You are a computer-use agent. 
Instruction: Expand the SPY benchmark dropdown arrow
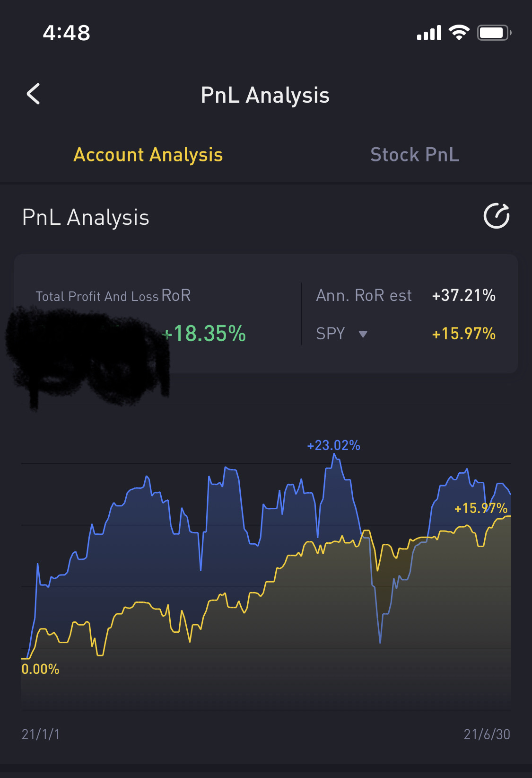(363, 334)
